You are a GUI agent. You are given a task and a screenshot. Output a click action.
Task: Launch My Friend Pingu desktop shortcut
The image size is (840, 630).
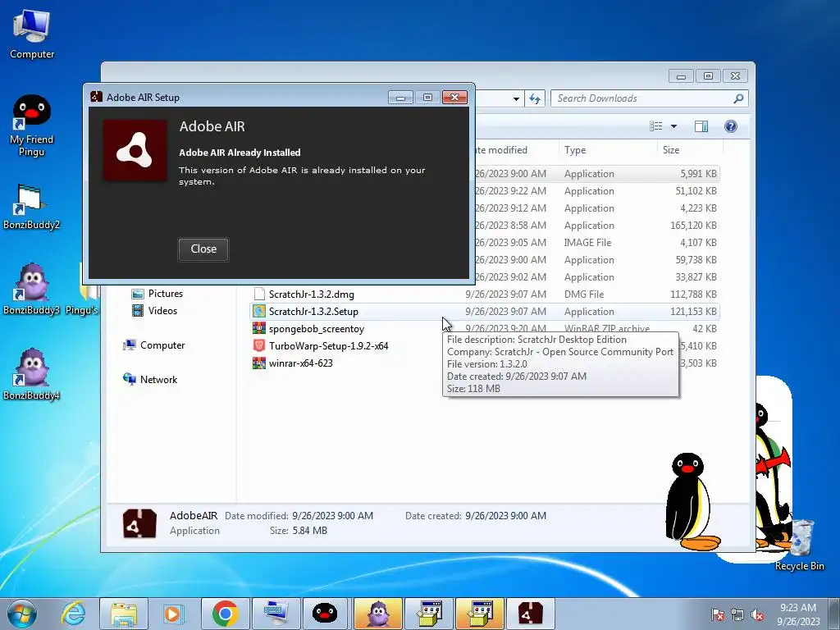pyautogui.click(x=32, y=126)
